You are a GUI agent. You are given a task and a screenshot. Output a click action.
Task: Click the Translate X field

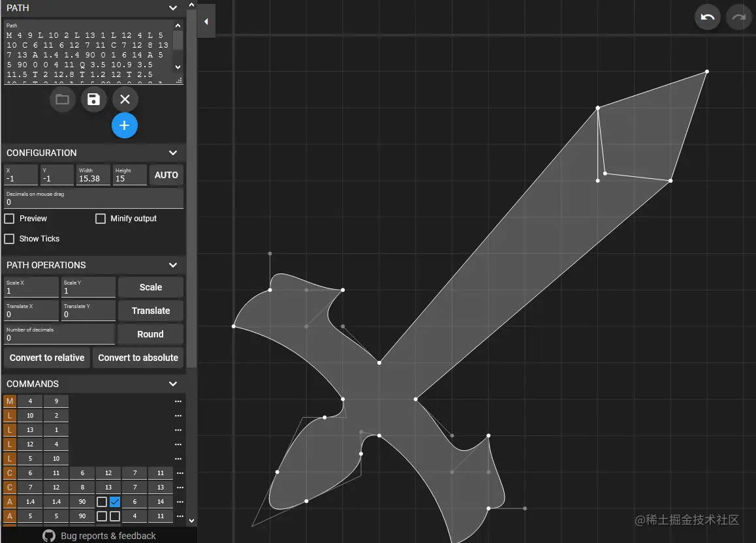coord(31,311)
